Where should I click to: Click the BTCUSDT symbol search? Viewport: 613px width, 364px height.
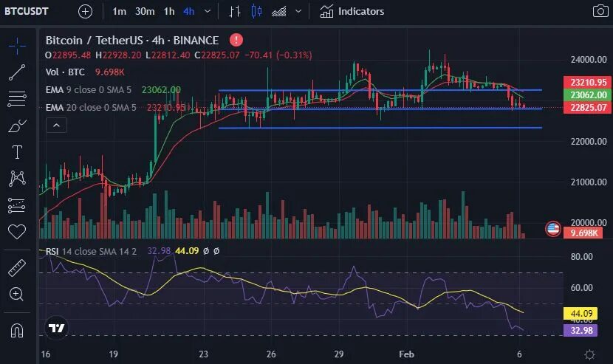pos(26,11)
